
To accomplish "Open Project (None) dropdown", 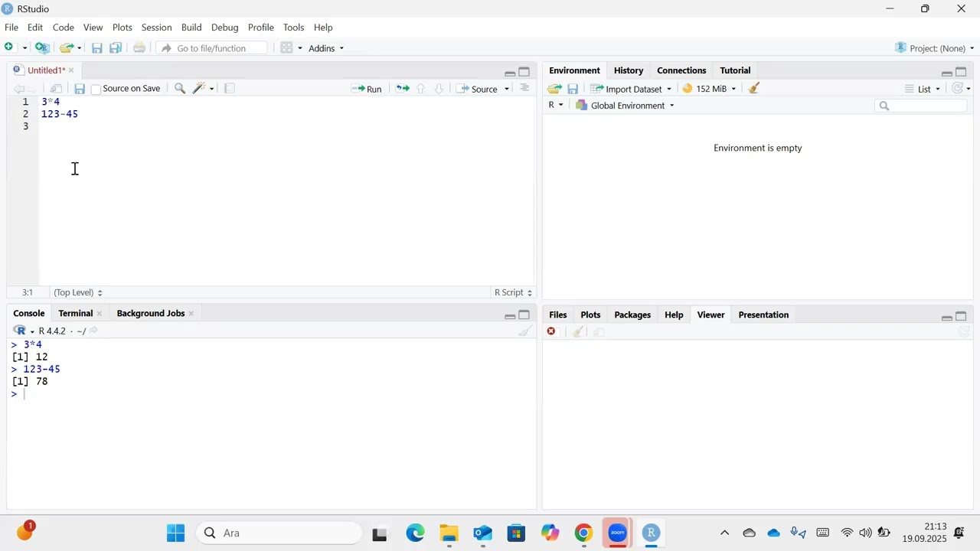I will click(935, 48).
